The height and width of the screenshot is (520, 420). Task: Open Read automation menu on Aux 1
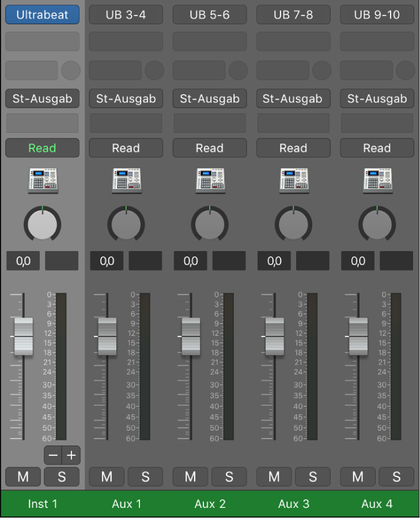[126, 148]
